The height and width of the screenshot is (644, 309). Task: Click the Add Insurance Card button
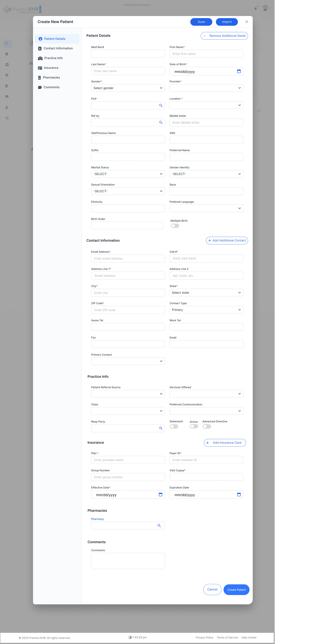[x=224, y=443]
